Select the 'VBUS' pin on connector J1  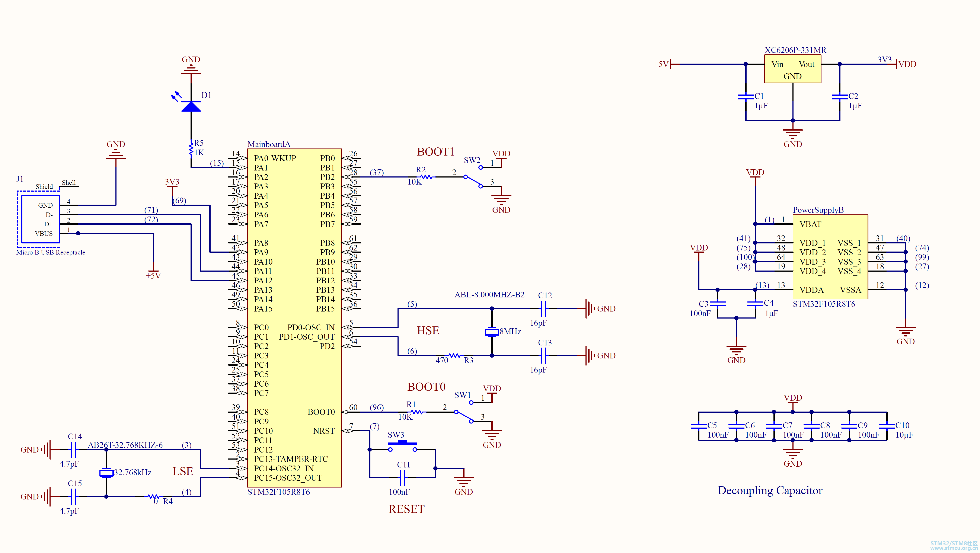pos(44,234)
